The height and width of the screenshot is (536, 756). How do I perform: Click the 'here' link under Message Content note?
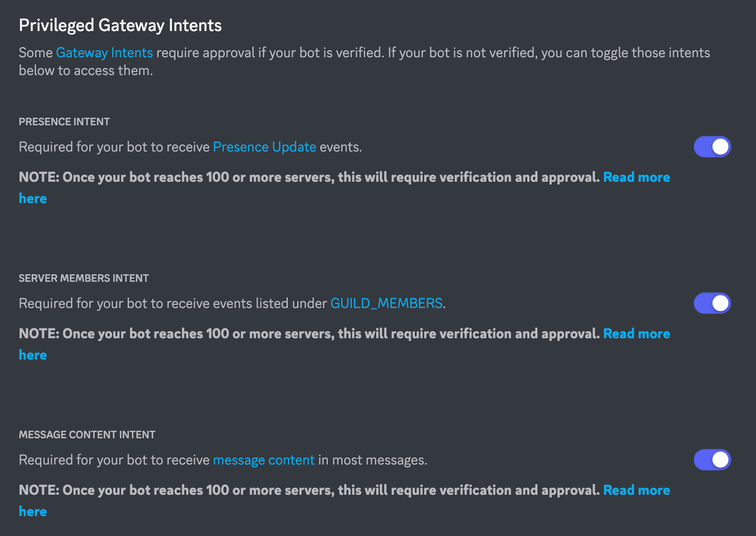(33, 511)
